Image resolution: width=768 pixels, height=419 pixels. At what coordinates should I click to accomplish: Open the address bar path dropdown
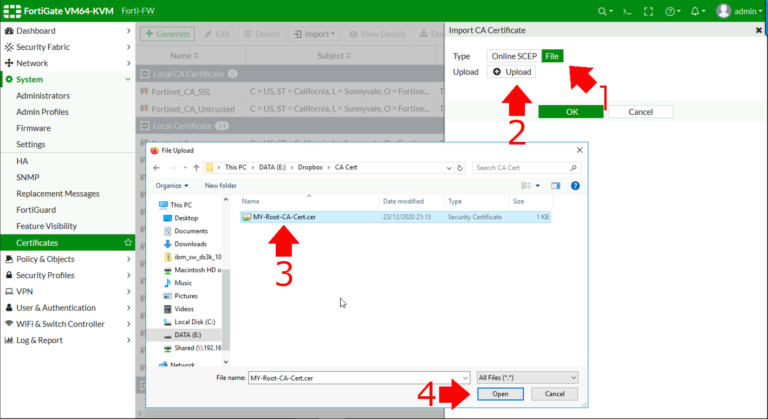point(449,168)
